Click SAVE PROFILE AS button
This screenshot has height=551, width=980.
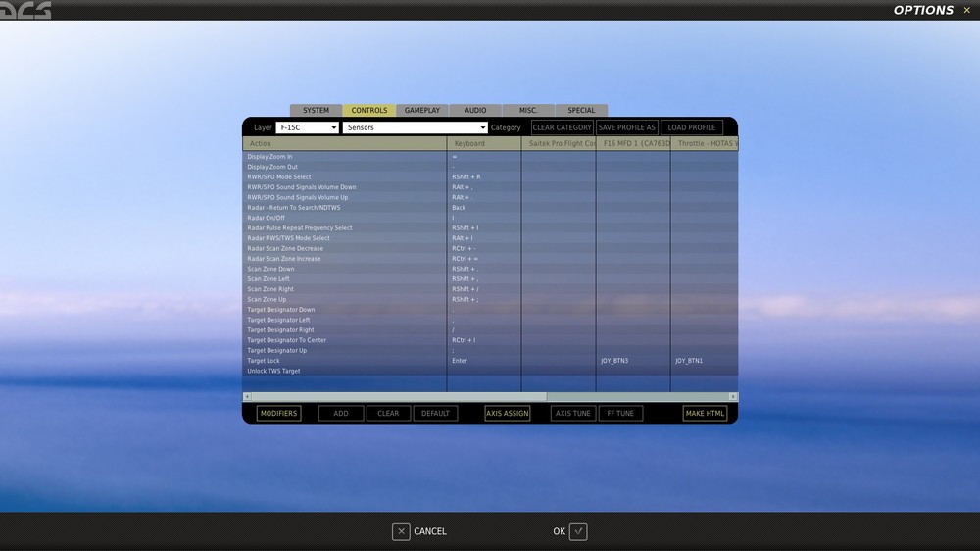627,127
